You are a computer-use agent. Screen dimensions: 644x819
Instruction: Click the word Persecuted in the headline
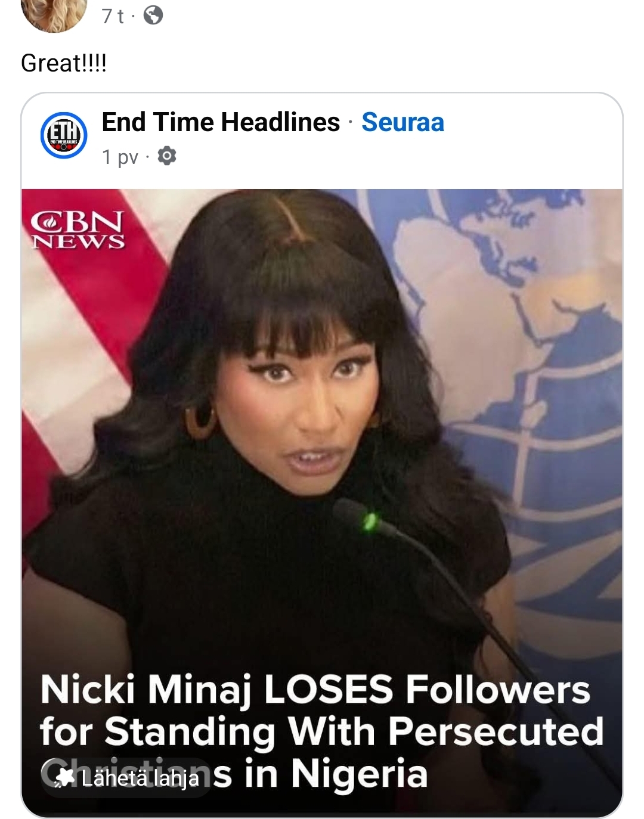point(496,731)
